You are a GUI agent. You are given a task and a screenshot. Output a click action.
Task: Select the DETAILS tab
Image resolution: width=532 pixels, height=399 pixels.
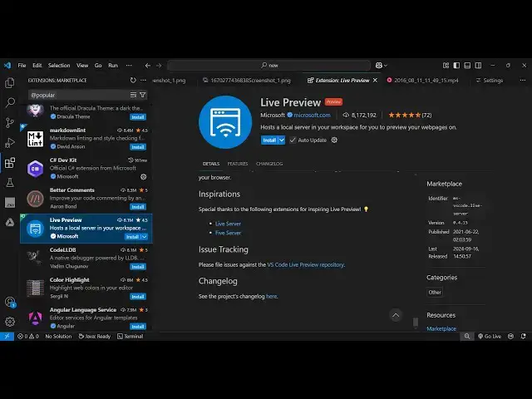pos(211,164)
